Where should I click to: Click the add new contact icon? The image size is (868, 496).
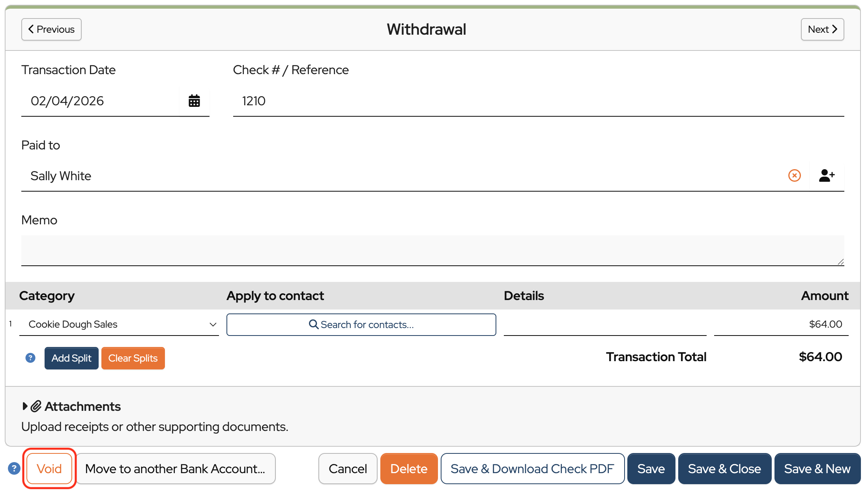pyautogui.click(x=827, y=175)
